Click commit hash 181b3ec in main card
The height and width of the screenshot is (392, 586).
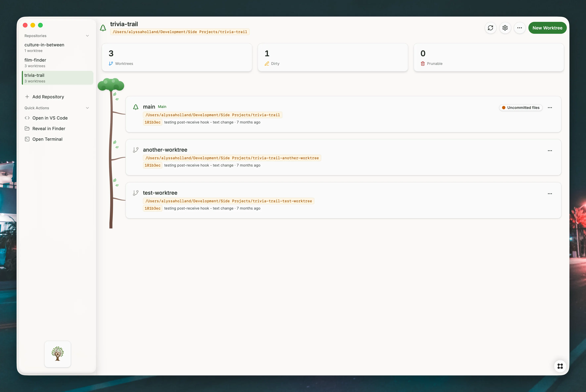(152, 122)
